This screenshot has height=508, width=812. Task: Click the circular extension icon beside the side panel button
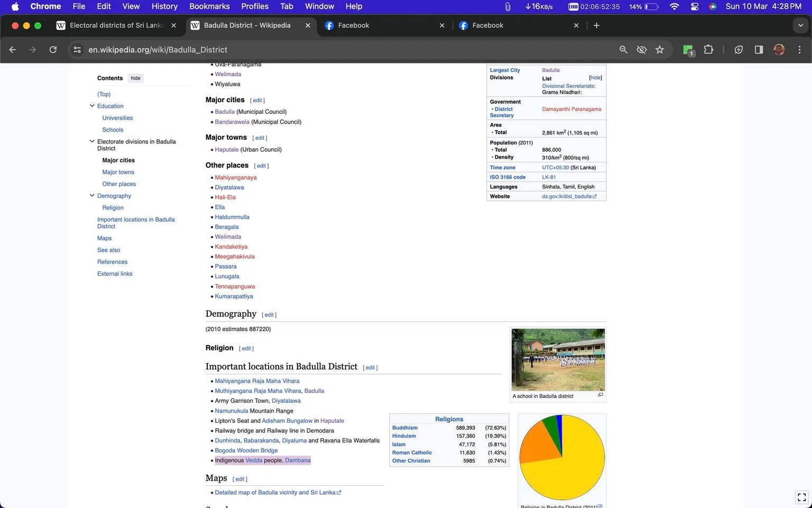[739, 50]
